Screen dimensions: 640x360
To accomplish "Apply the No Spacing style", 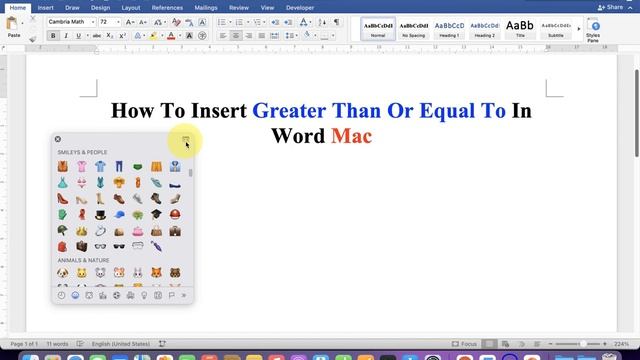I will (x=413, y=29).
